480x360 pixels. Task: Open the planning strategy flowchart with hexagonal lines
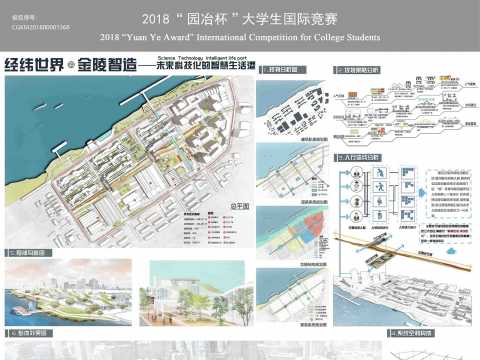coord(406,112)
